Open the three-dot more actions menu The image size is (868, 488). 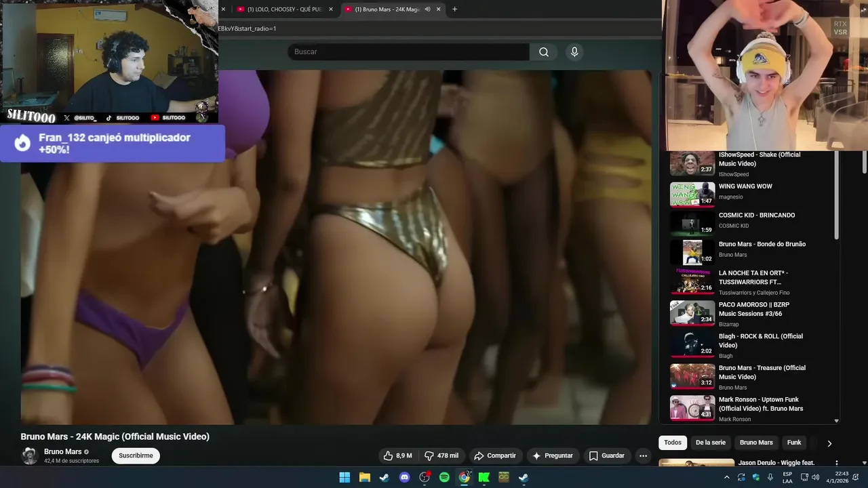click(x=643, y=455)
